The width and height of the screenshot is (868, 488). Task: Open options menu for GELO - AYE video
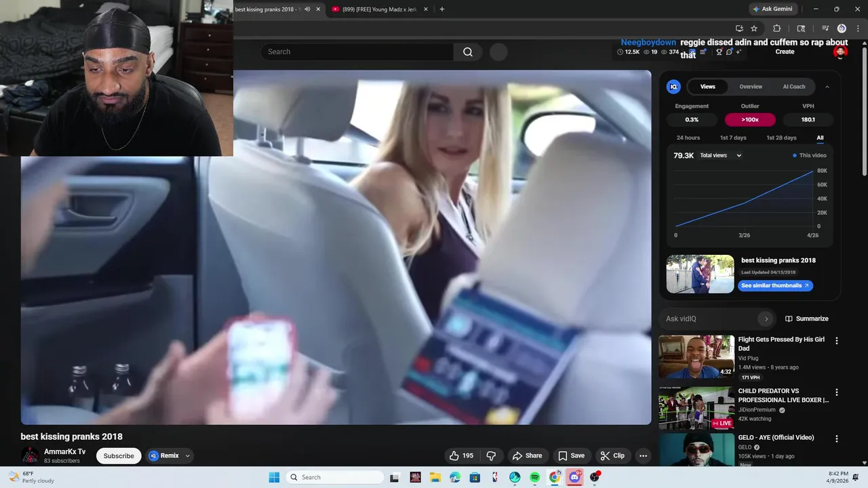click(836, 439)
